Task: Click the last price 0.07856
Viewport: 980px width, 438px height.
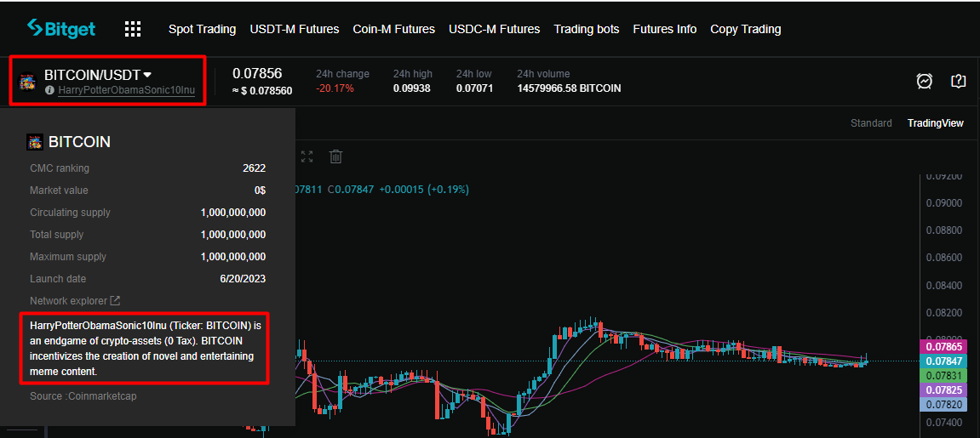Action: [x=257, y=73]
